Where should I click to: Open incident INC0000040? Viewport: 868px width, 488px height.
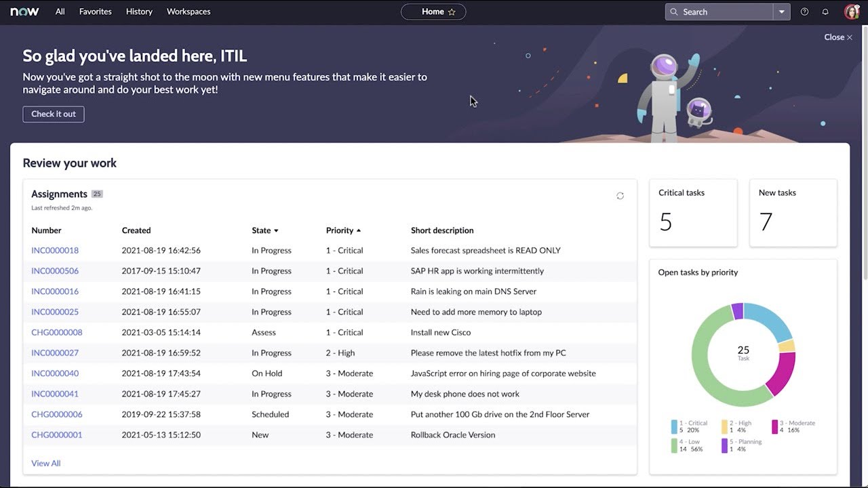[x=55, y=373]
